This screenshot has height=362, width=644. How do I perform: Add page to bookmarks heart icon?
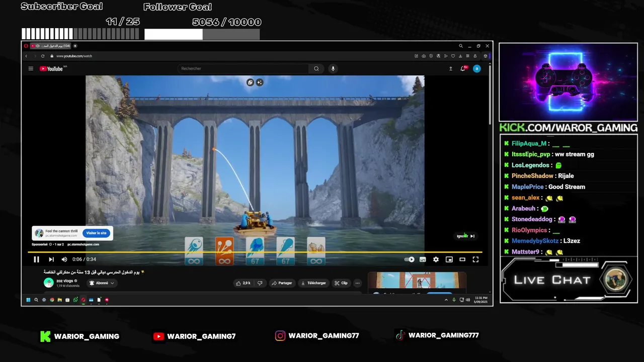click(x=453, y=56)
